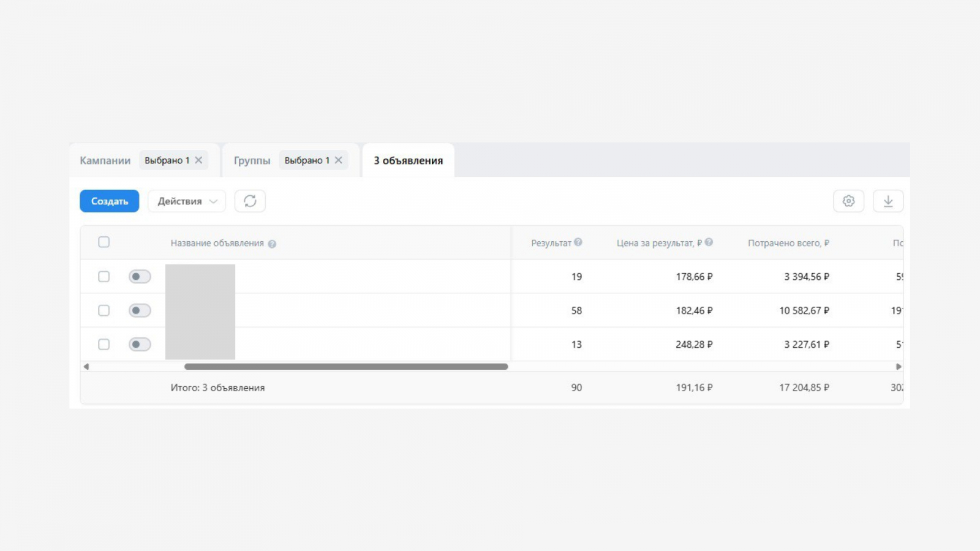
Task: Click the horizontal scrollbar thumb
Action: (346, 367)
